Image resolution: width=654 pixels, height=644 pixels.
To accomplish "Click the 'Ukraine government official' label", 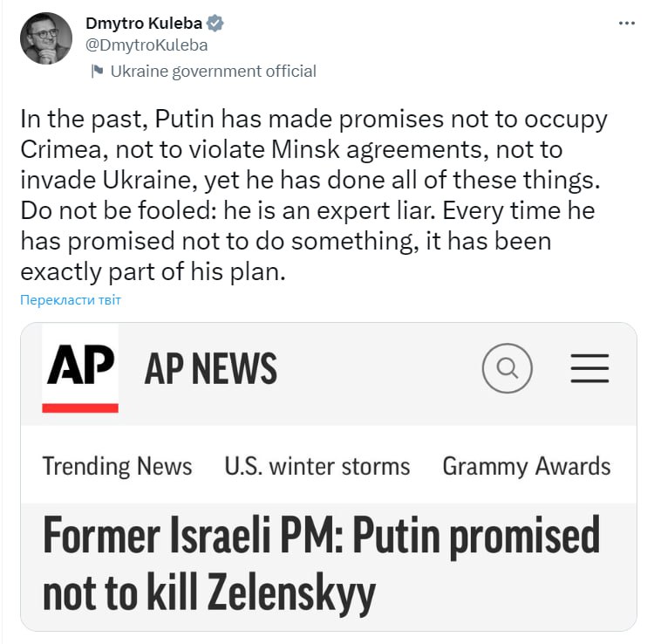I will tap(214, 72).
